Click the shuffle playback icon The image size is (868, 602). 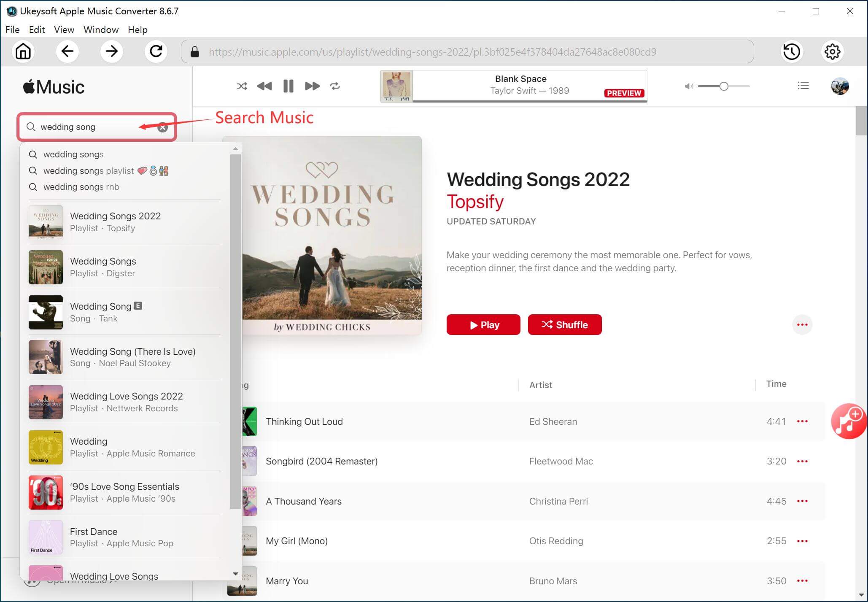pos(241,86)
